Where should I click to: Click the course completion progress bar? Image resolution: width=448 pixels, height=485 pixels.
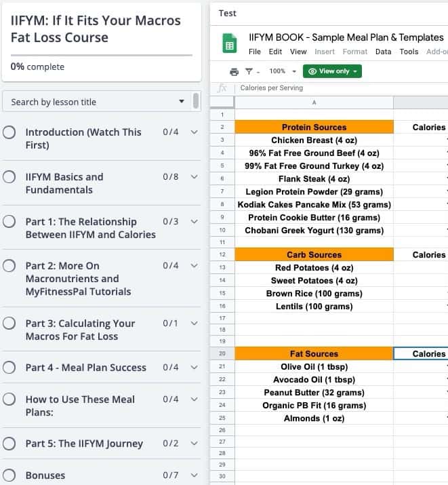(102, 55)
